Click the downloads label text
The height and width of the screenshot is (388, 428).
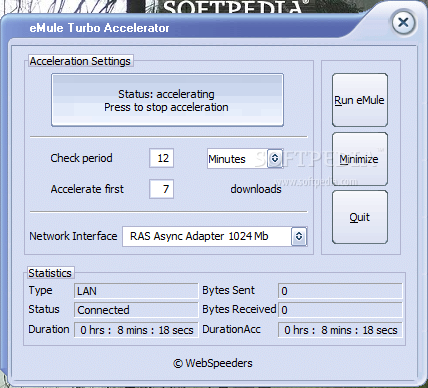pyautogui.click(x=256, y=189)
